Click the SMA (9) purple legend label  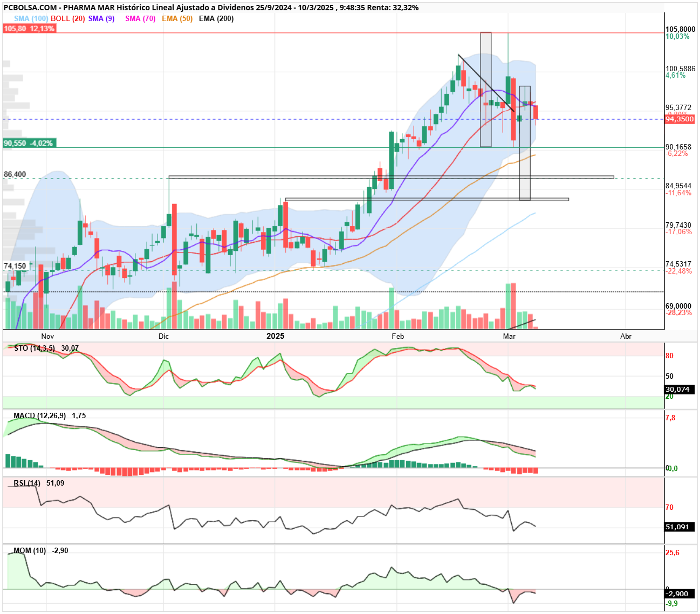(101, 18)
